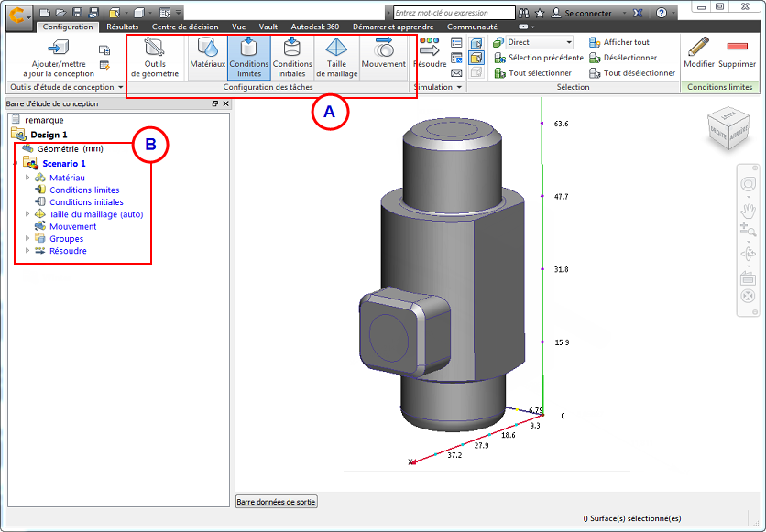Image resolution: width=766 pixels, height=532 pixels.
Task: Select the remarque tree item
Action: (44, 120)
